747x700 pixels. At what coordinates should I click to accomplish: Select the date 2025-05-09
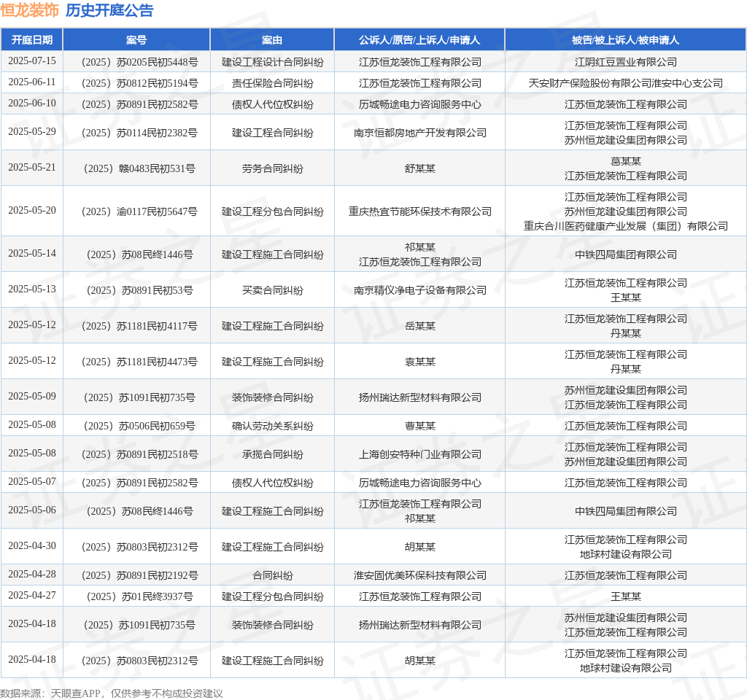pyautogui.click(x=32, y=396)
